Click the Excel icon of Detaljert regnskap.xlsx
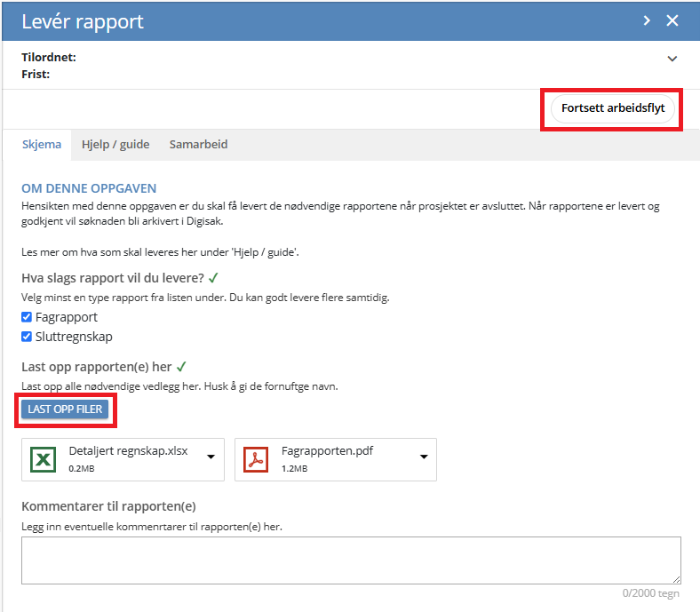The height and width of the screenshot is (612, 700). pyautogui.click(x=43, y=459)
